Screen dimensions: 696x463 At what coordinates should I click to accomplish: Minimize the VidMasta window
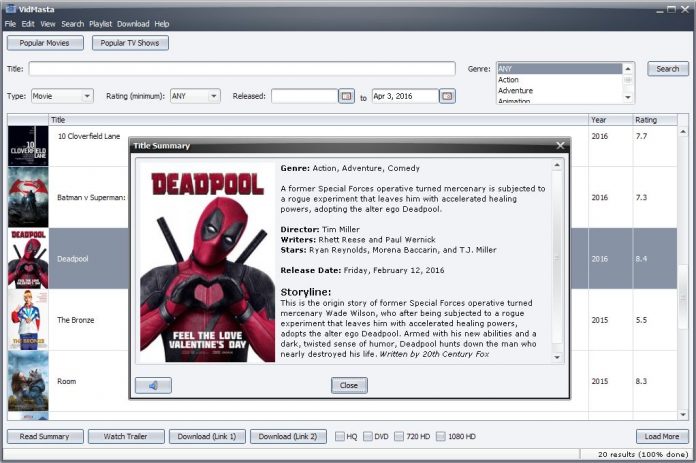point(660,9)
